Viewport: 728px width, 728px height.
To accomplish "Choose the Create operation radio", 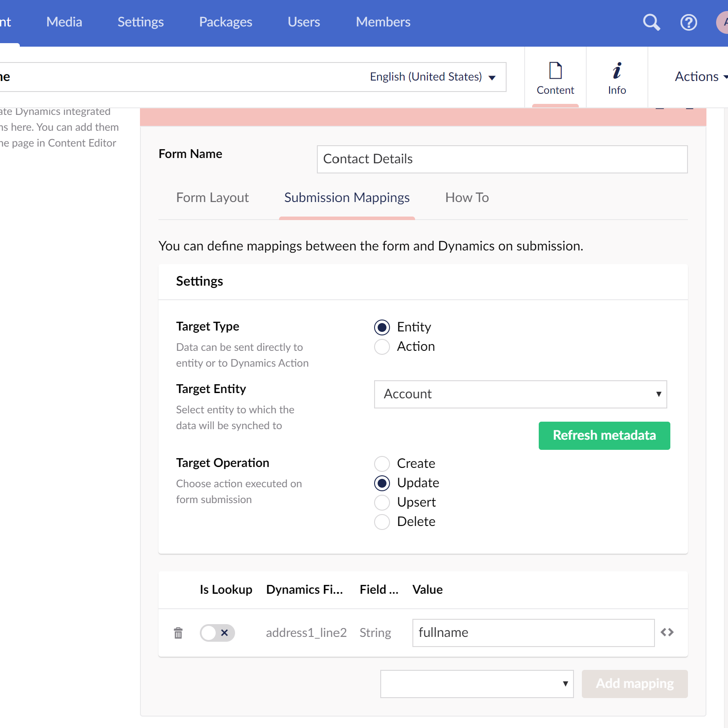I will 382,464.
